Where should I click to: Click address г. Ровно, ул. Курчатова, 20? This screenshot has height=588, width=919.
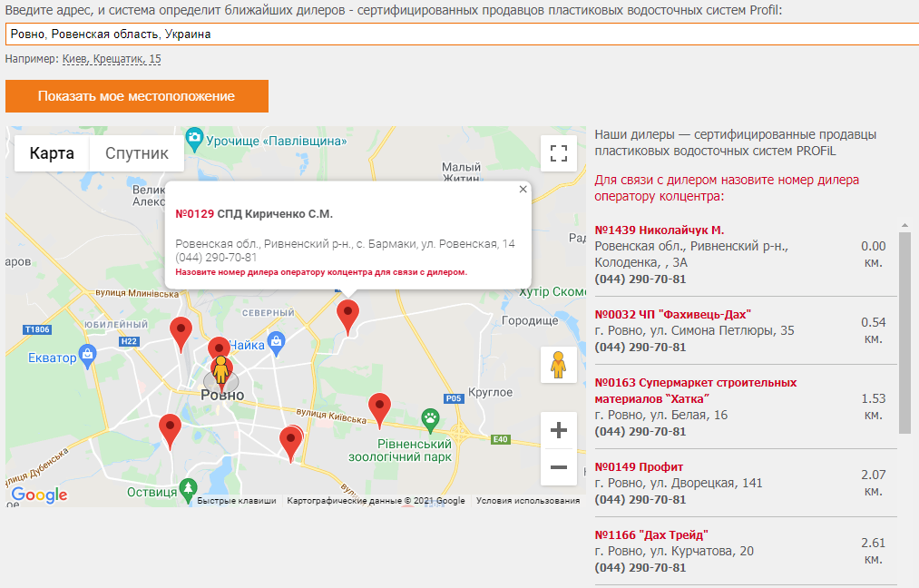[674, 551]
